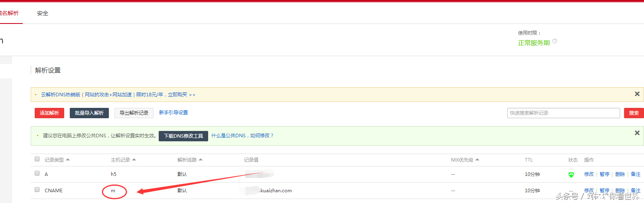Open the 云解析DNS热销版 立即购买 link
The height and width of the screenshot is (203, 644).
point(118,95)
